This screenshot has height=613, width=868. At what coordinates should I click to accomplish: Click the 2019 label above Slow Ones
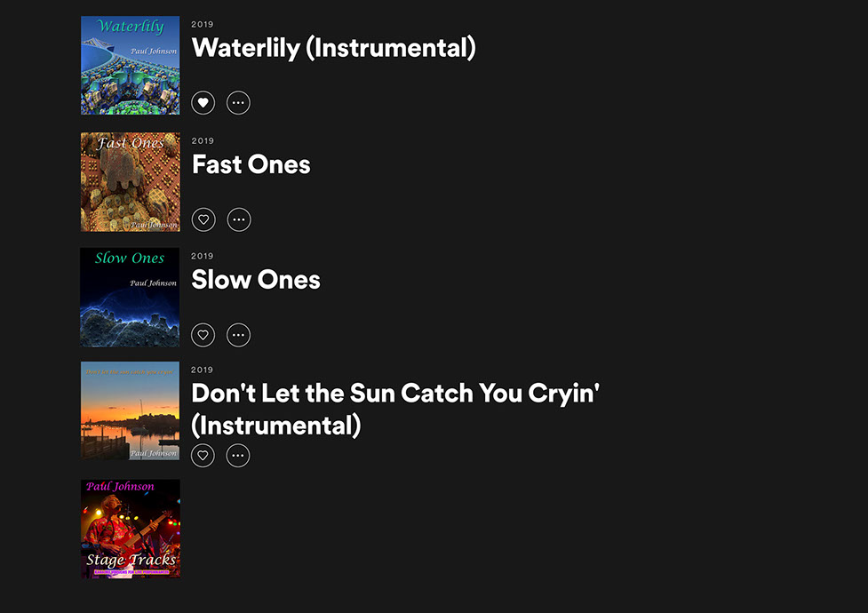click(x=203, y=256)
